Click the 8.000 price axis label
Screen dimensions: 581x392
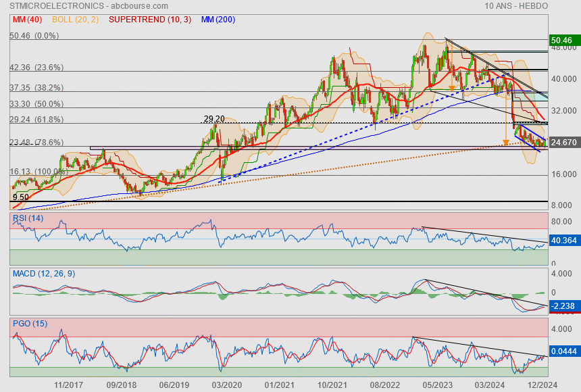(561, 205)
